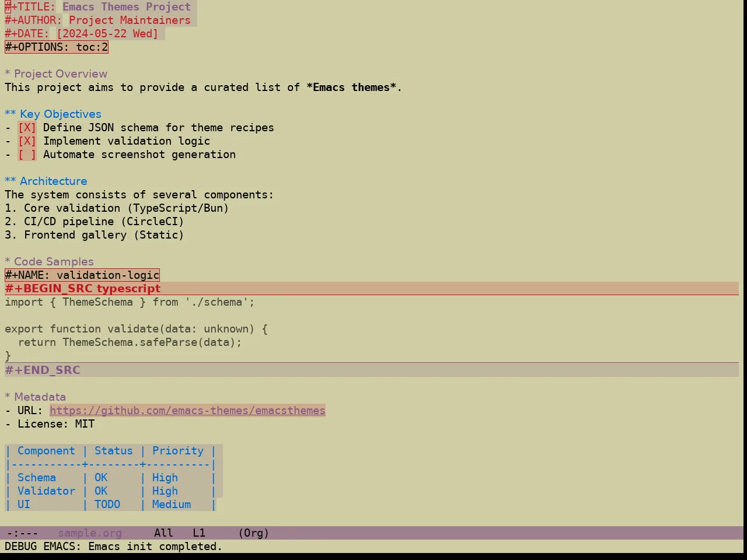
Task: Click the 'L1' line number indicator
Action: [x=199, y=533]
